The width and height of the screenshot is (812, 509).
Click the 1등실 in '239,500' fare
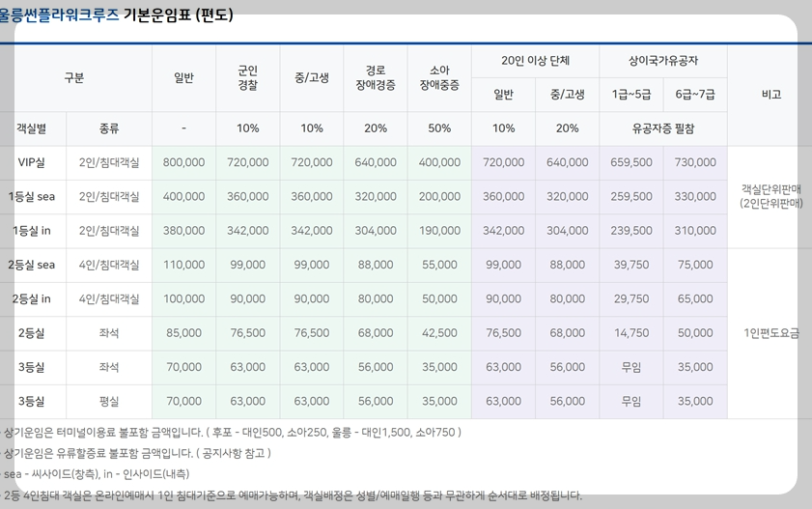(631, 231)
